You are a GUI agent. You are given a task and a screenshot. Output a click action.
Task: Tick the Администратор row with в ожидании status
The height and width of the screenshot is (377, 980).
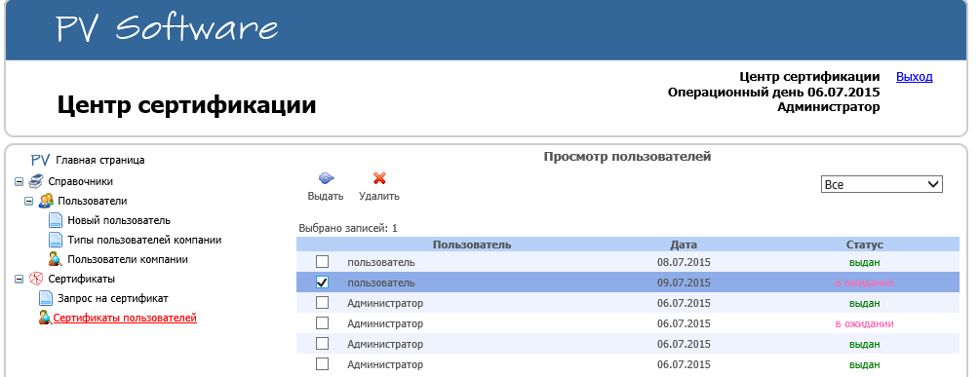[x=322, y=323]
